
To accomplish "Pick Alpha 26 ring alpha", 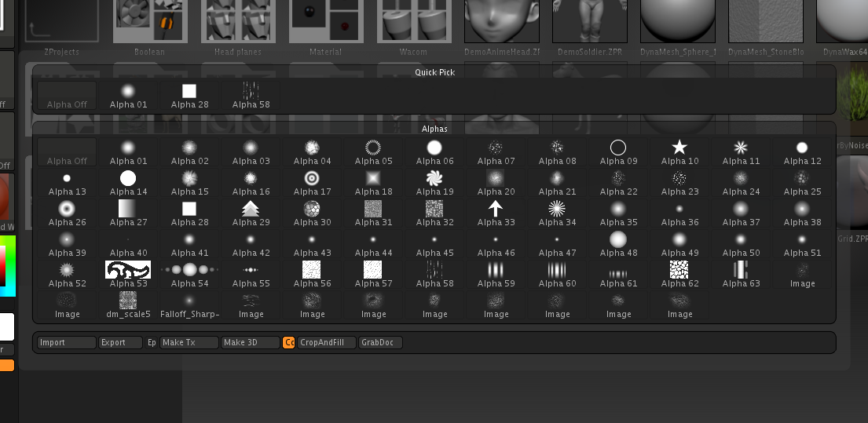I will (67, 213).
